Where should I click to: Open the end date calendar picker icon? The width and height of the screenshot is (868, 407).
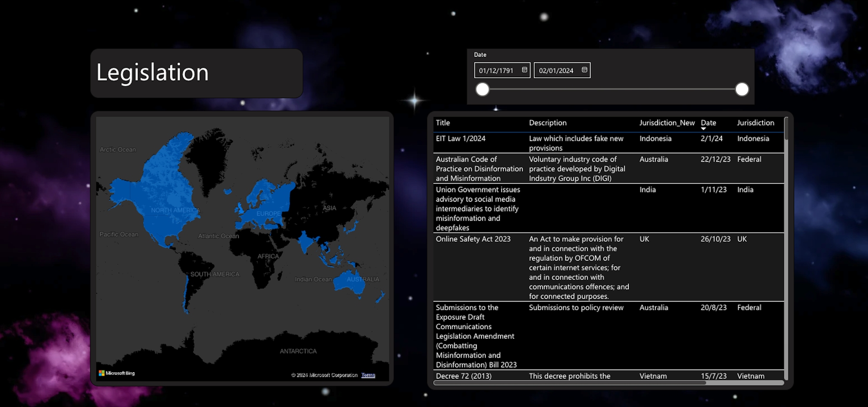click(584, 70)
